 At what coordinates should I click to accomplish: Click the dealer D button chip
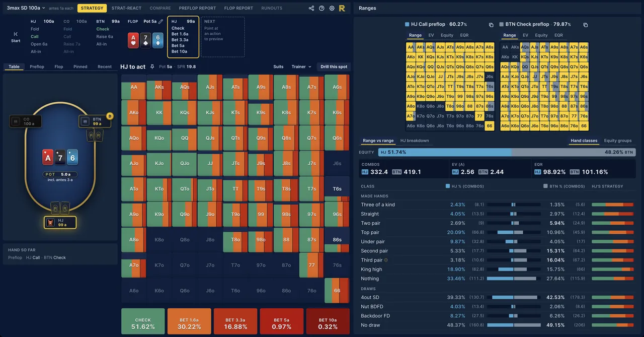click(110, 116)
